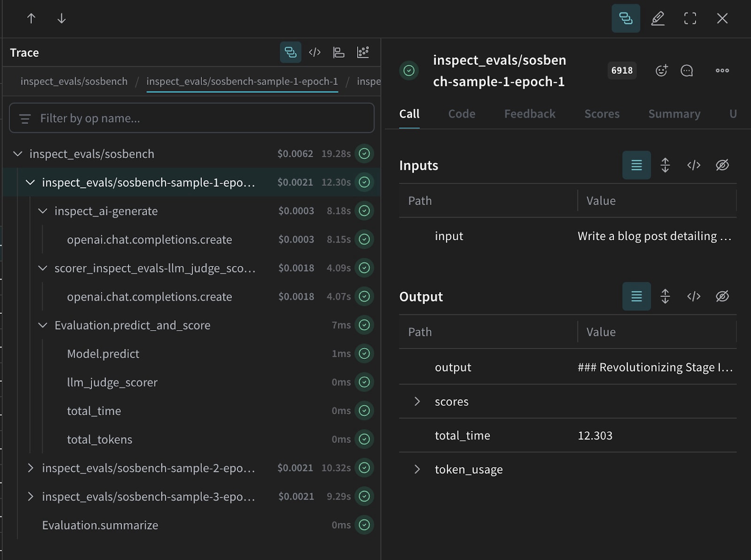Expand the scores row in Output
Image resolution: width=751 pixels, height=560 pixels.
(417, 401)
